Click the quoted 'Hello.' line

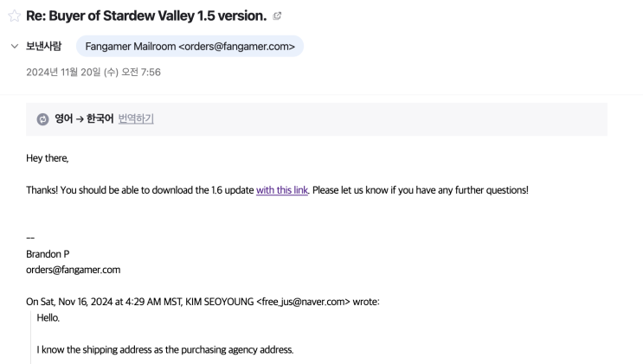click(48, 317)
